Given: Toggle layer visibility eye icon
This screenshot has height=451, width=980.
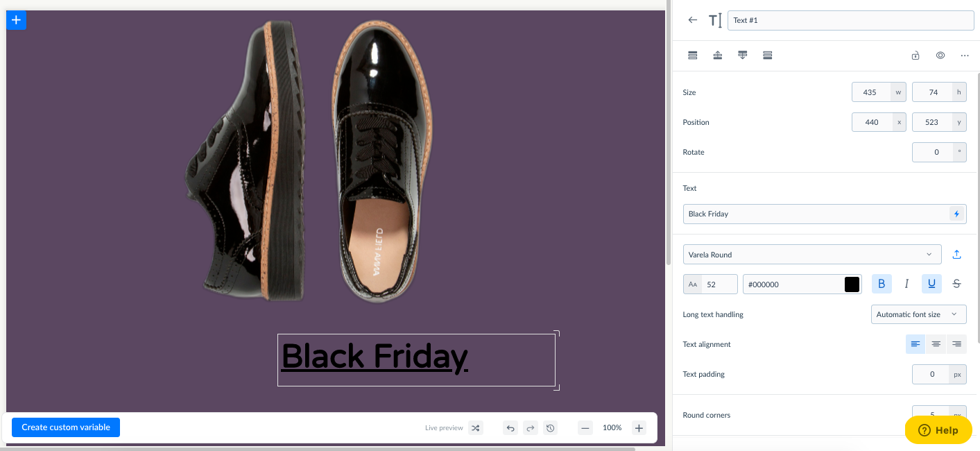Looking at the screenshot, I should 940,56.
